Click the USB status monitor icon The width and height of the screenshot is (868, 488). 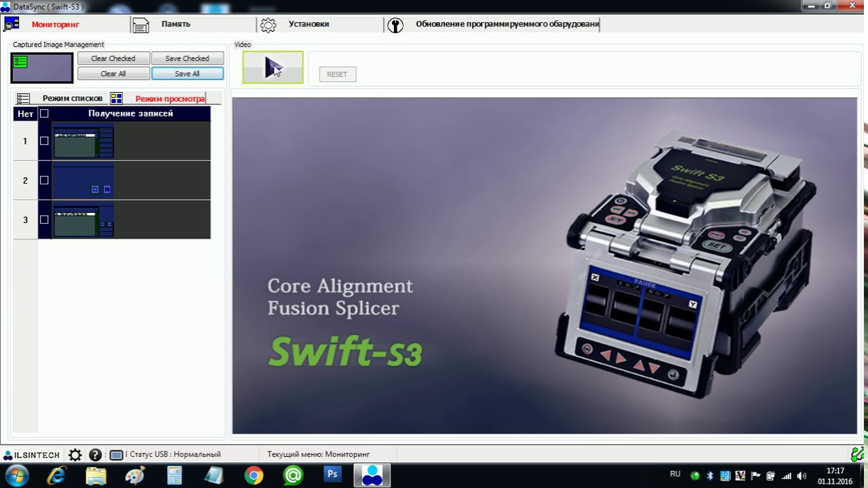pyautogui.click(x=116, y=455)
